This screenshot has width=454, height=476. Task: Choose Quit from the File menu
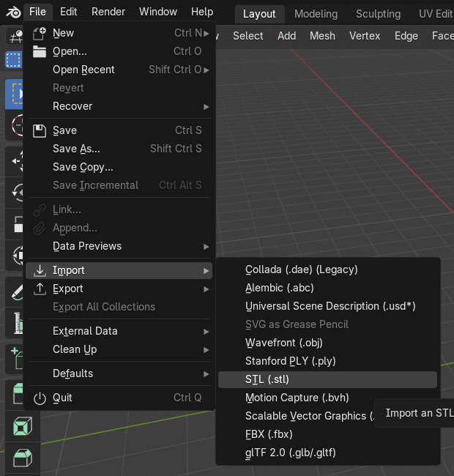click(x=119, y=398)
